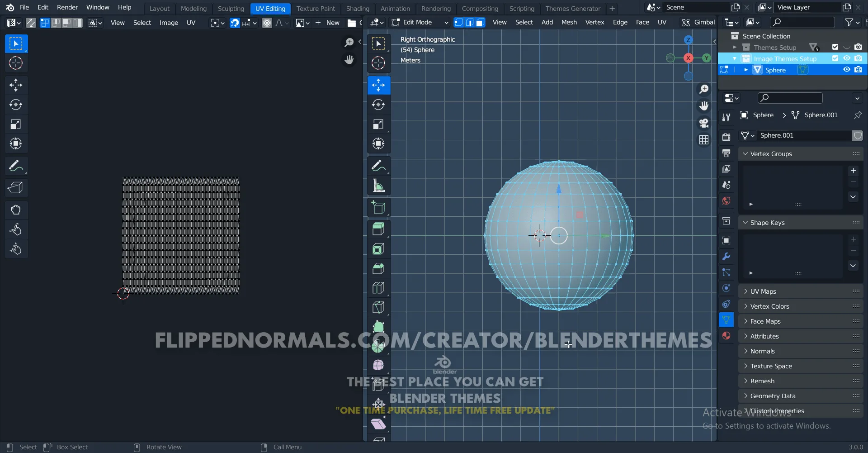Viewport: 868px width, 453px height.
Task: Click the outliner search field
Action: (803, 22)
